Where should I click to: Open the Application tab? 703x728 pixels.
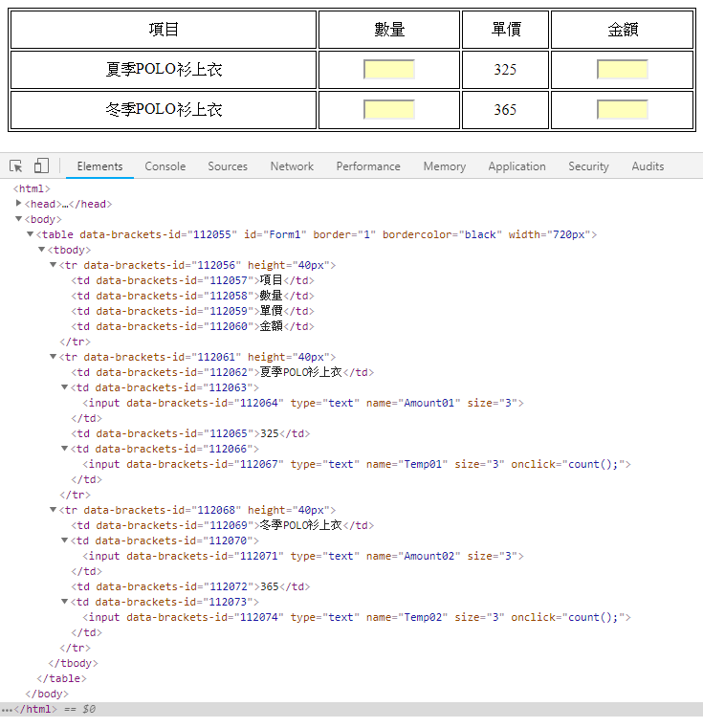coord(516,166)
